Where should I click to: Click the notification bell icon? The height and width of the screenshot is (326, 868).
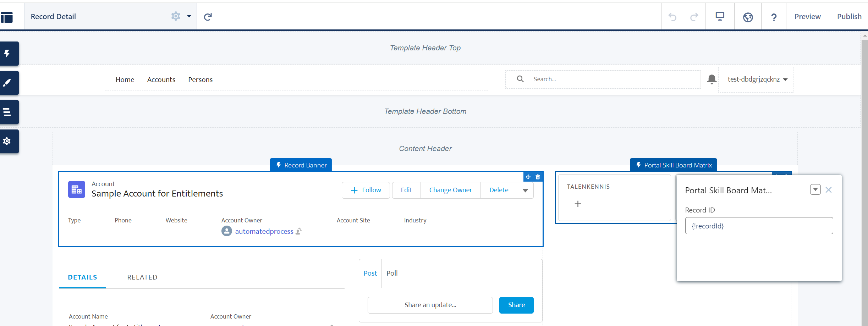pos(712,79)
